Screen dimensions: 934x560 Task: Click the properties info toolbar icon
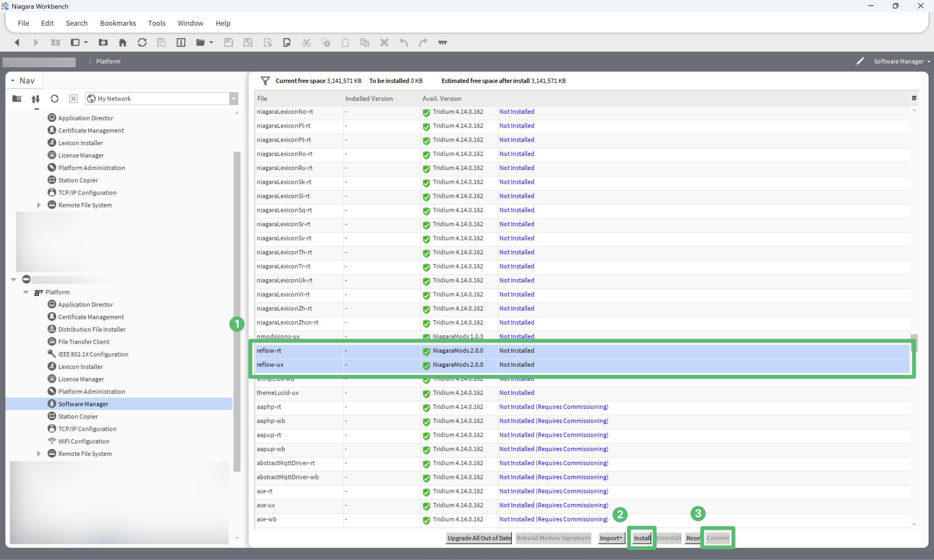pos(181,42)
